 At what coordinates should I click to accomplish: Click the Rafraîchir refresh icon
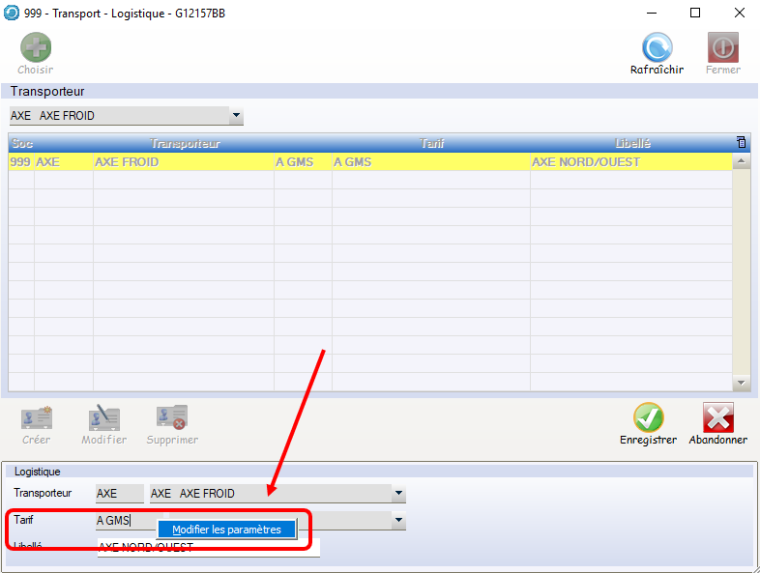coord(657,47)
